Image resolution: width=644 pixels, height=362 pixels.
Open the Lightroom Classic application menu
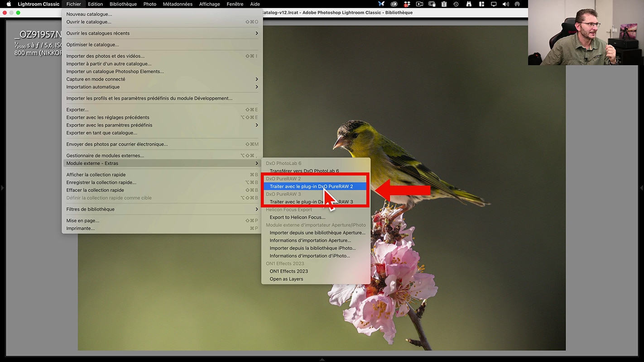pyautogui.click(x=38, y=4)
